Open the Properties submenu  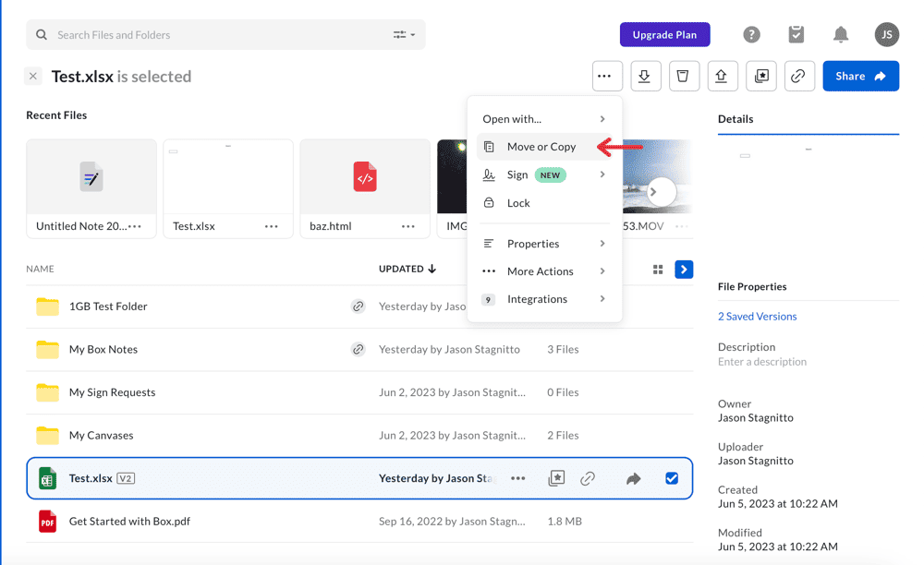[x=544, y=244]
